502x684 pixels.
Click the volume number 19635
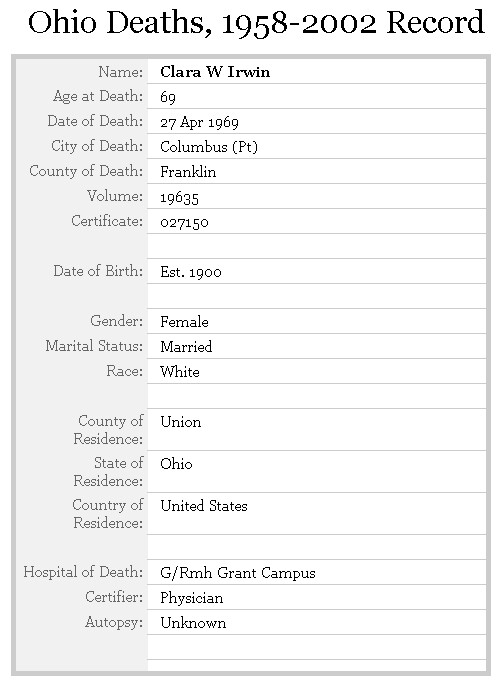pyautogui.click(x=179, y=198)
